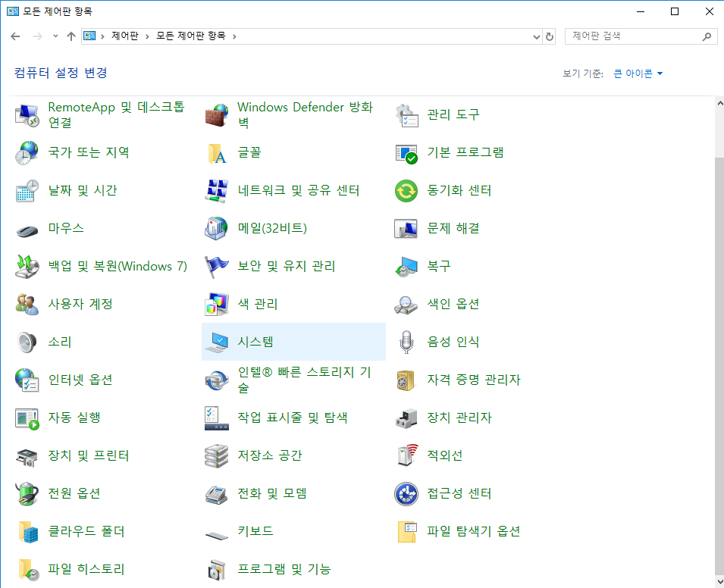Image resolution: width=724 pixels, height=588 pixels.
Task: Click the 시스템 computer icon
Action: pos(217,342)
